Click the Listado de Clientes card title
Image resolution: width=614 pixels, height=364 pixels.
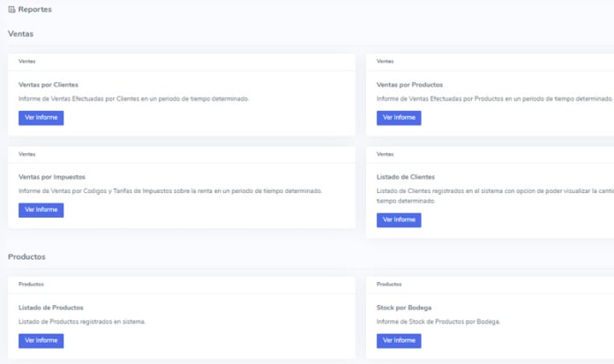tap(405, 177)
